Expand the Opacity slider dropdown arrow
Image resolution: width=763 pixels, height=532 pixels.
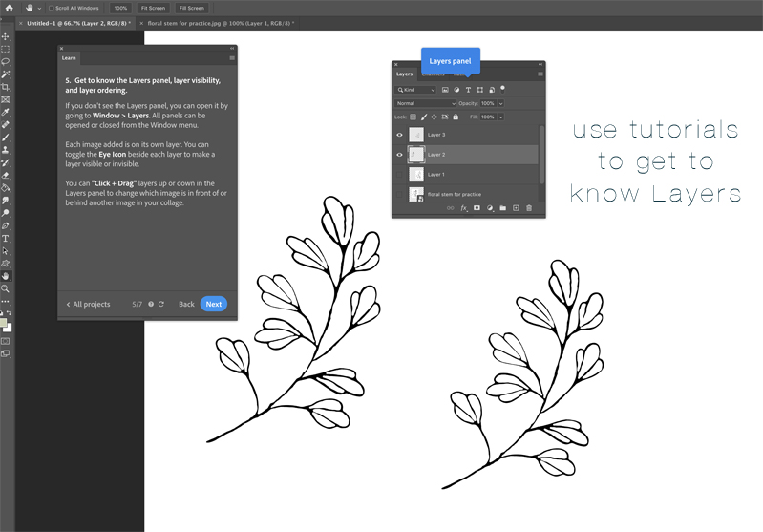tap(501, 103)
